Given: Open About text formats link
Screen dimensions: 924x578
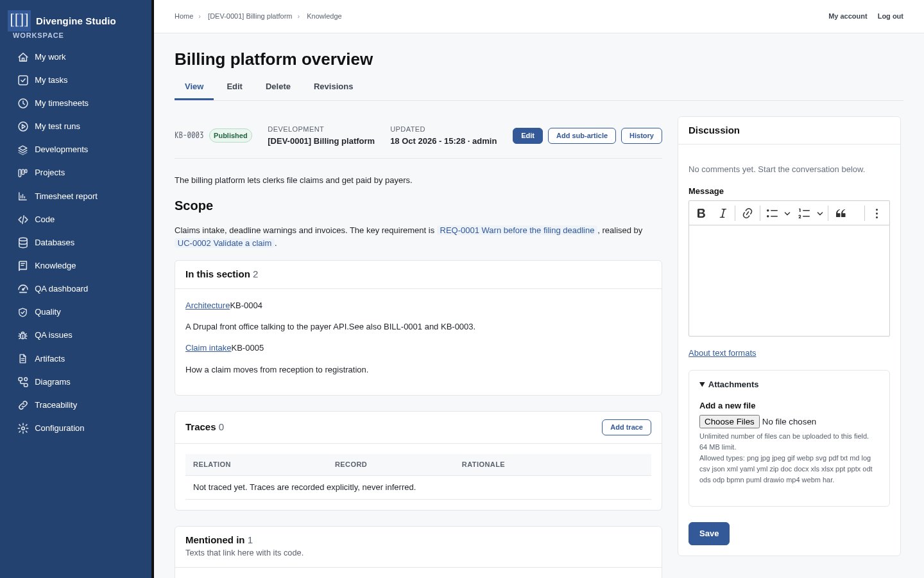Looking at the screenshot, I should 723,353.
